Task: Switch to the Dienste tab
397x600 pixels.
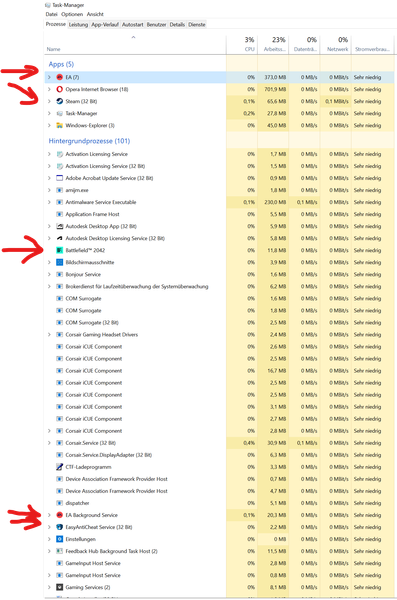Action: coord(197,24)
